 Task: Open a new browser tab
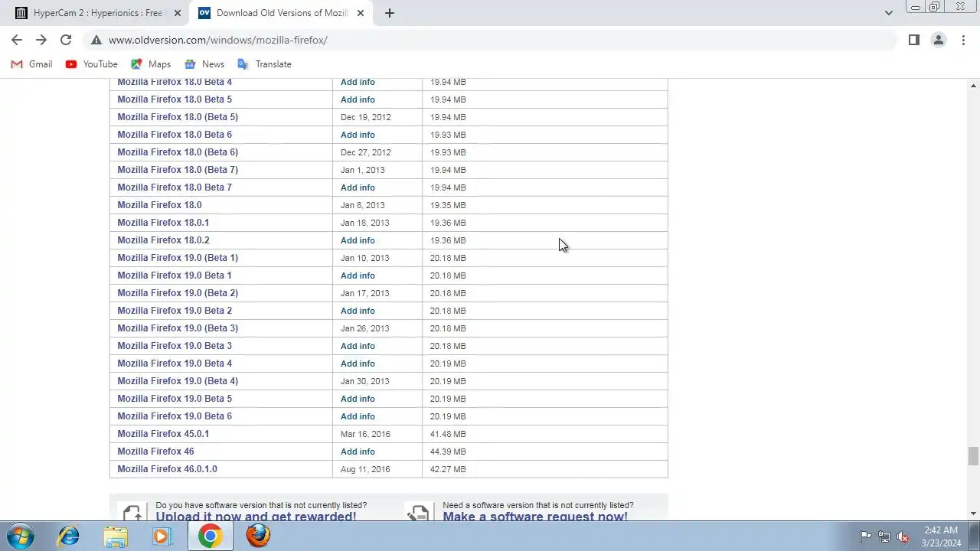[389, 13]
